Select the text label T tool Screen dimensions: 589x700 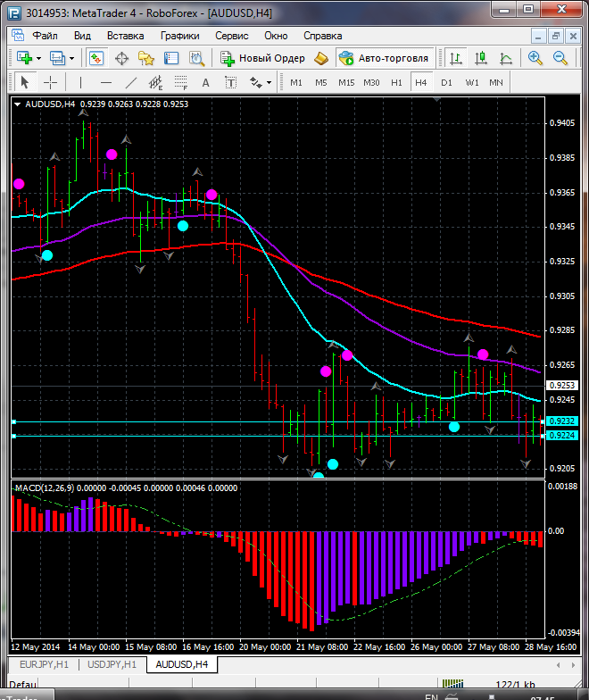tap(230, 82)
